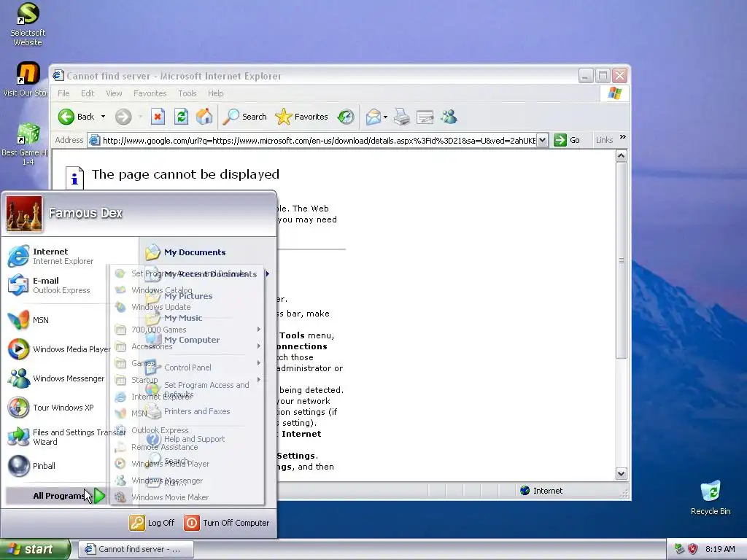Expand Links toolbar chevron
Screen dimensions: 747x560
(x=623, y=137)
